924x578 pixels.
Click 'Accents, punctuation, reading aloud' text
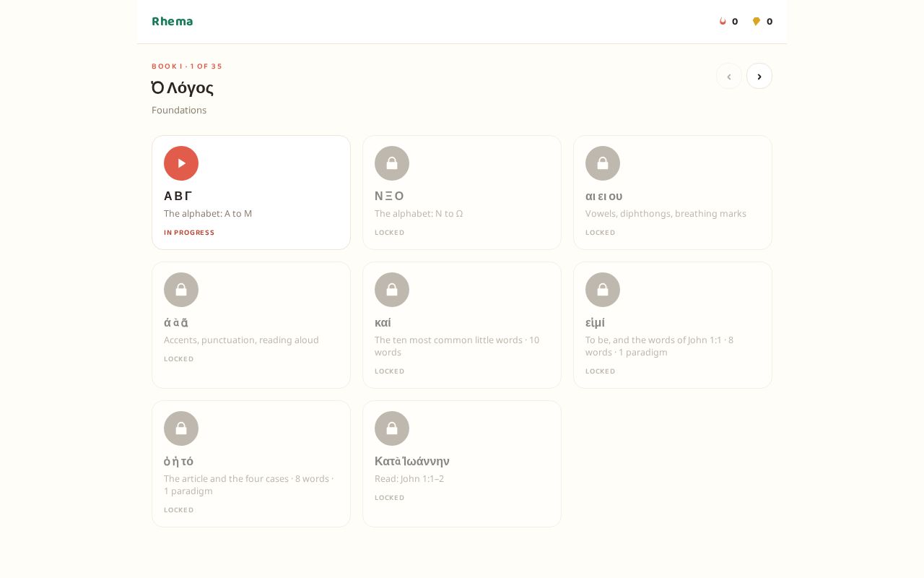241,340
